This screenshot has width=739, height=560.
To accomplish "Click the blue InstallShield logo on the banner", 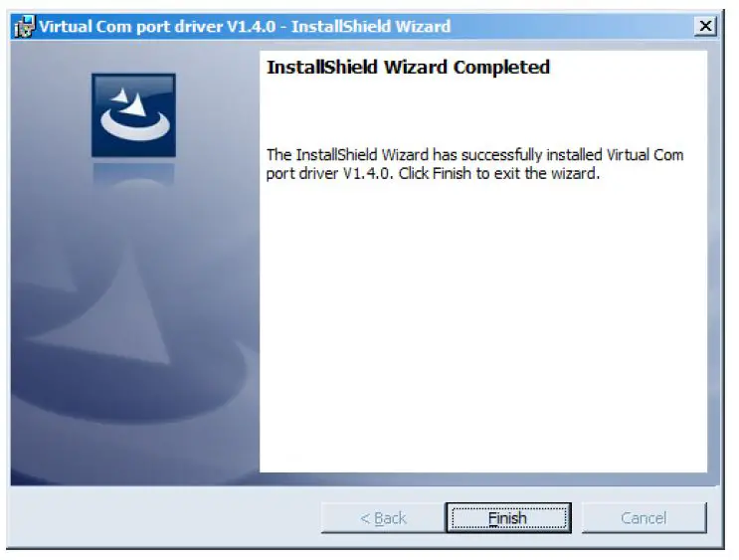I will click(x=134, y=115).
